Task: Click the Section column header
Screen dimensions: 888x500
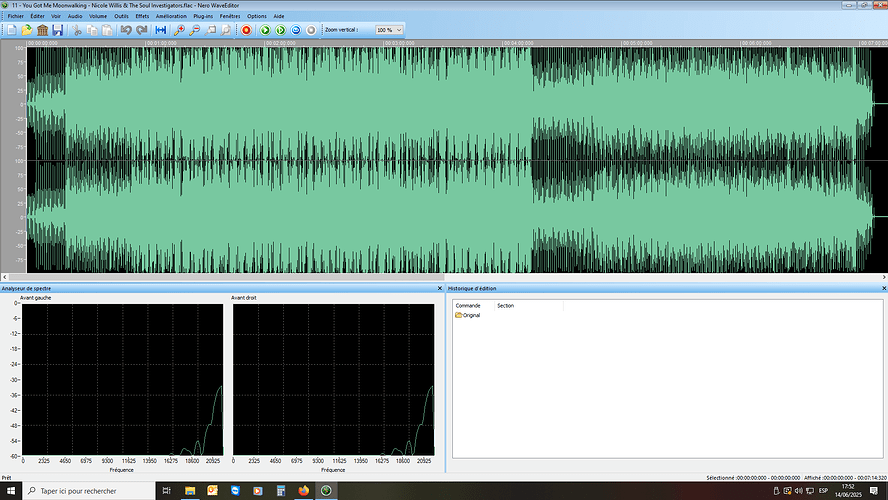Action: click(506, 306)
